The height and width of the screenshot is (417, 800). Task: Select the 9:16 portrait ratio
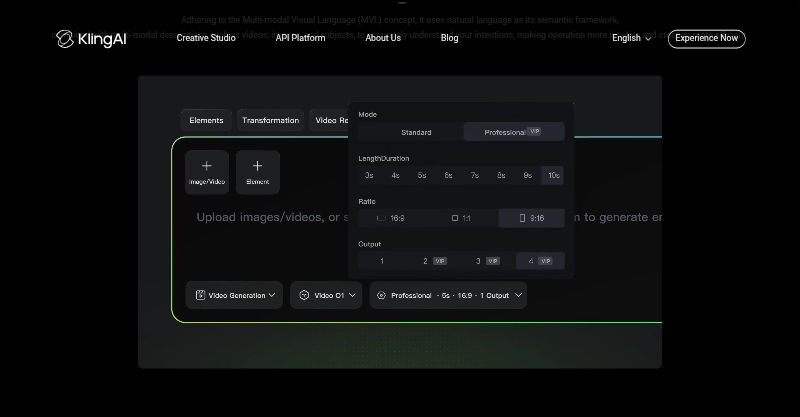(532, 218)
